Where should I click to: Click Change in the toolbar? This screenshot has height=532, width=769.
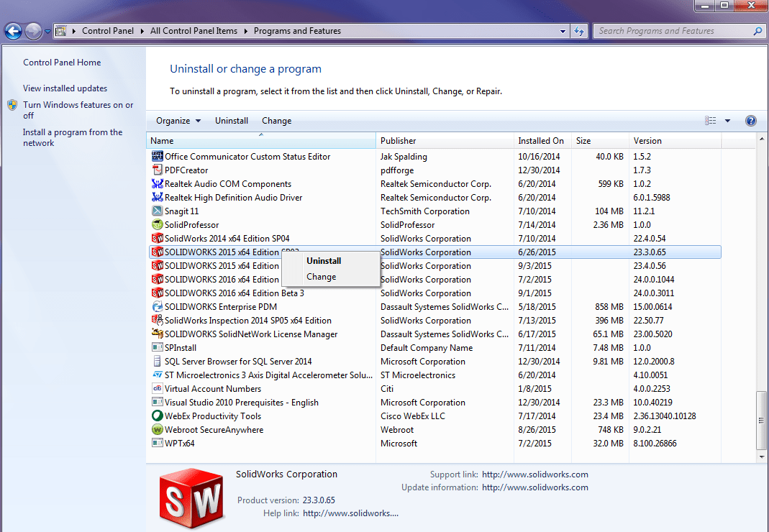277,121
